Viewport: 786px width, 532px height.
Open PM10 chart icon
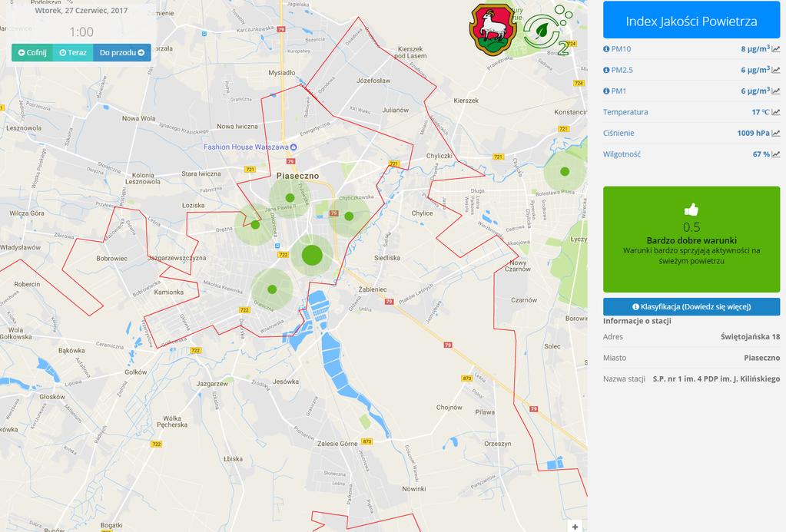point(776,49)
